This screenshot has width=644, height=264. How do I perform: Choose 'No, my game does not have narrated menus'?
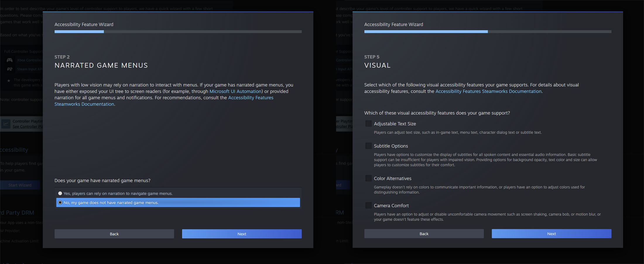(x=60, y=203)
